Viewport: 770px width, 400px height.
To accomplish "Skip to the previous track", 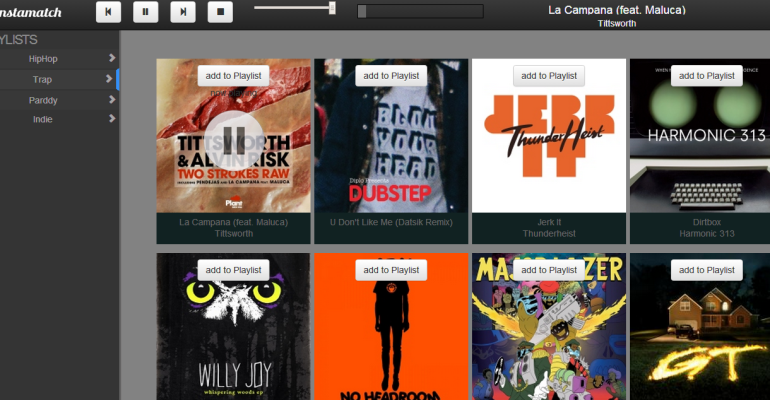I will click(109, 12).
